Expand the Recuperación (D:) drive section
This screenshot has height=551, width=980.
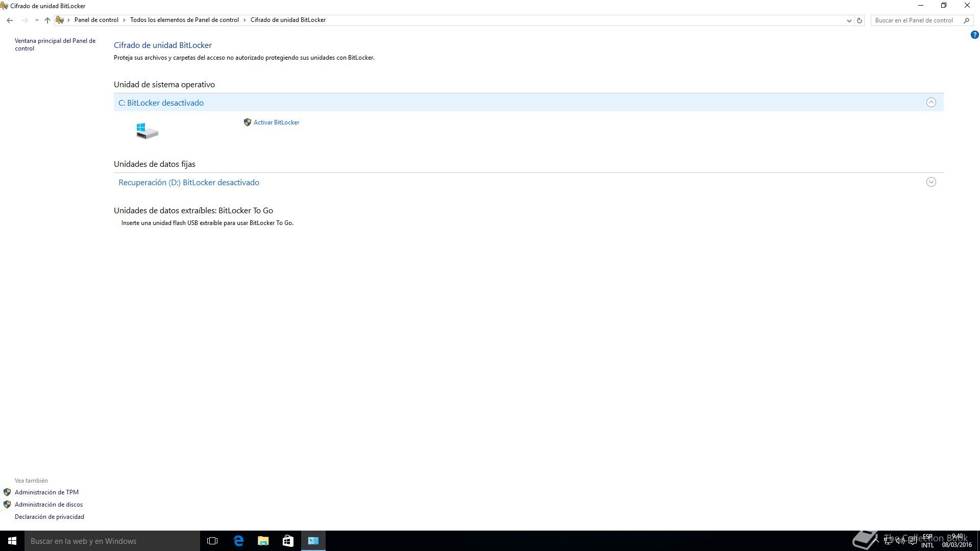[x=931, y=182]
